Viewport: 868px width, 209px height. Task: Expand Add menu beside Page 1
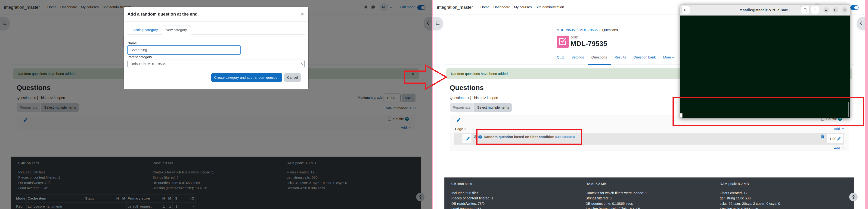click(x=839, y=129)
